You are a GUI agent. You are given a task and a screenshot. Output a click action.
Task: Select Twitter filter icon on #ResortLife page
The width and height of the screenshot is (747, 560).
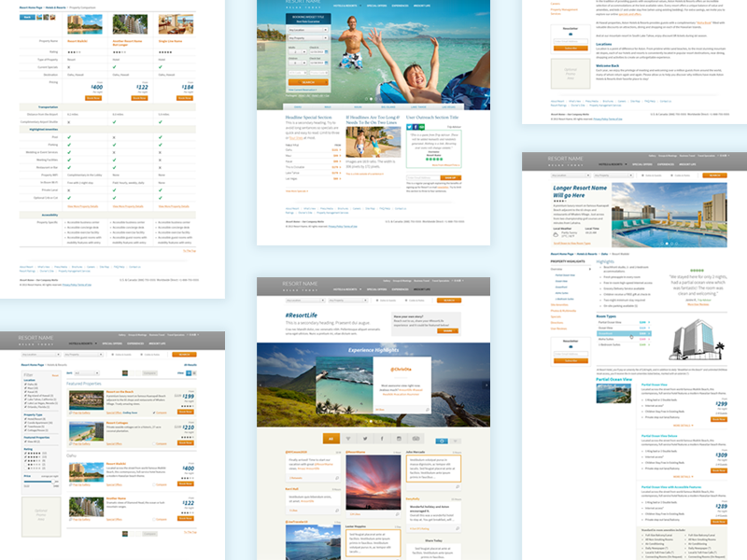(x=365, y=439)
